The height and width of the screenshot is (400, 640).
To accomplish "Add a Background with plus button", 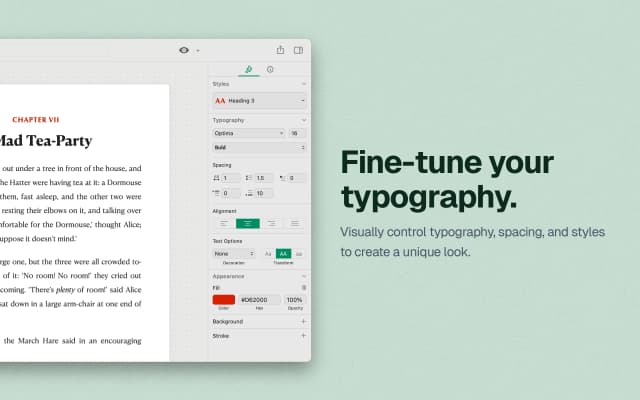I will 303,322.
